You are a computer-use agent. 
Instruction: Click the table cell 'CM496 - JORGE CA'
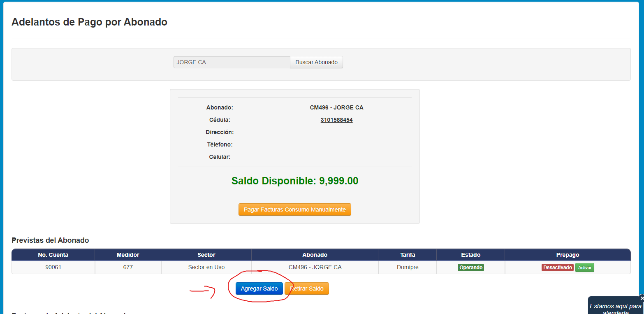click(315, 267)
